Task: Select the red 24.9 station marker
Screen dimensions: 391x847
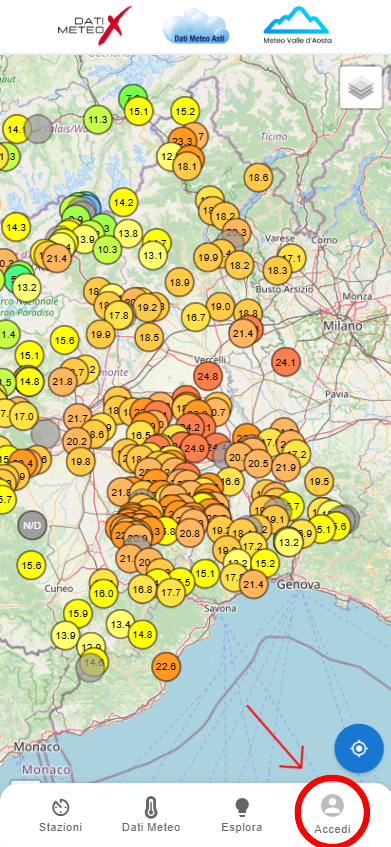Action: click(194, 448)
